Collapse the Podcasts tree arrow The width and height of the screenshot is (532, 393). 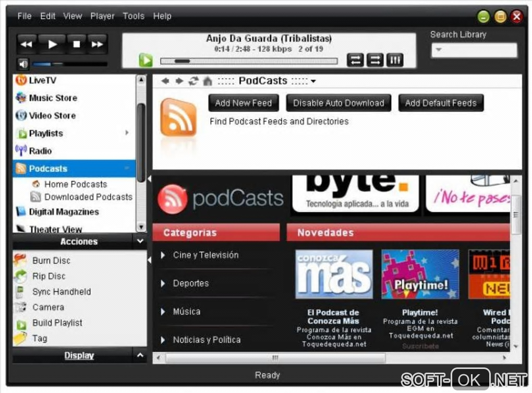click(127, 168)
